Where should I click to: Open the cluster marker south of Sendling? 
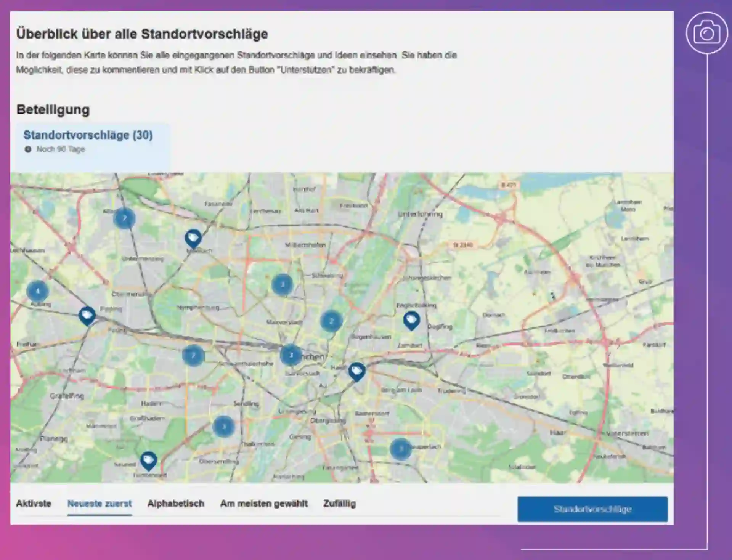point(223,426)
